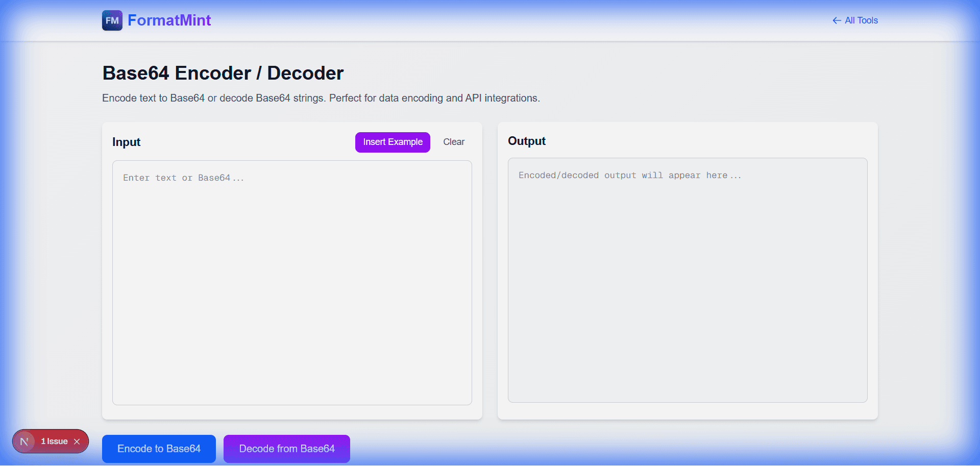Screen dimensions: 980x466
Task: Click the purple Insert Example button
Action: pos(393,142)
